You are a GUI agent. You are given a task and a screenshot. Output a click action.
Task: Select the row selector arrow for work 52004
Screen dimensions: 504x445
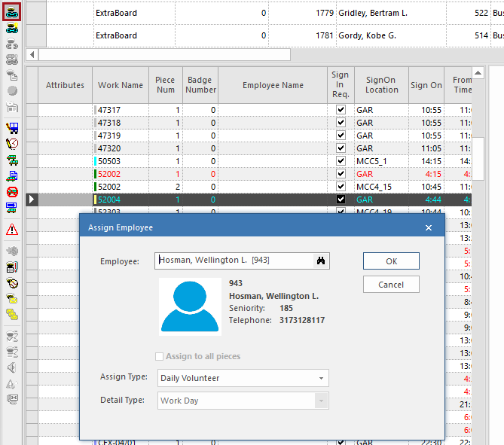pos(32,200)
